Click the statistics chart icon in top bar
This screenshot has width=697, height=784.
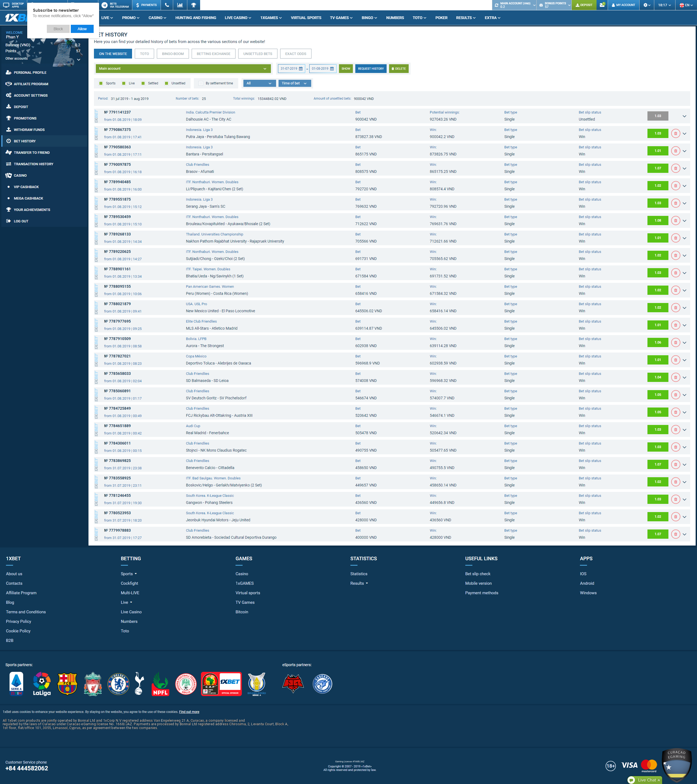pyautogui.click(x=180, y=5)
